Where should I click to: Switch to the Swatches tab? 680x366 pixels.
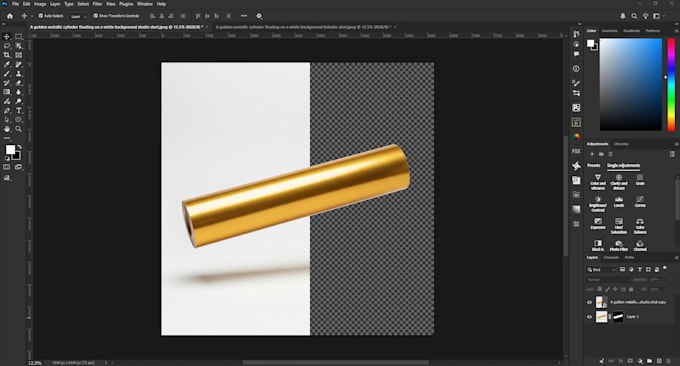[609, 31]
